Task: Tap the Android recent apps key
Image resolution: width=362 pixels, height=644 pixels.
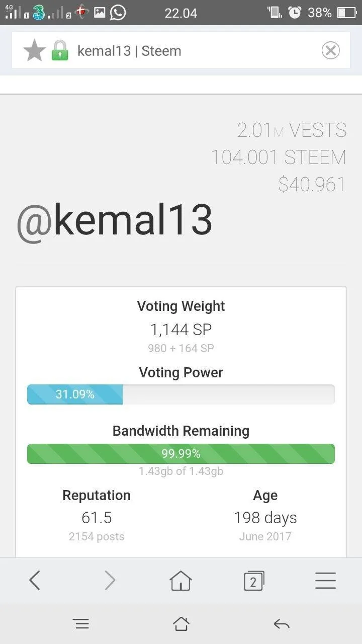Action: [x=81, y=624]
